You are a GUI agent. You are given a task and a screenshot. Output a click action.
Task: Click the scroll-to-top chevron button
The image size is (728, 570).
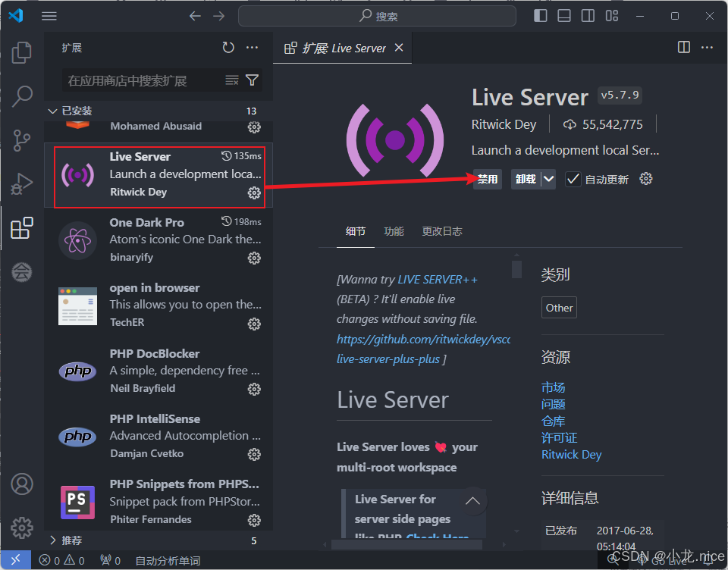tap(472, 501)
